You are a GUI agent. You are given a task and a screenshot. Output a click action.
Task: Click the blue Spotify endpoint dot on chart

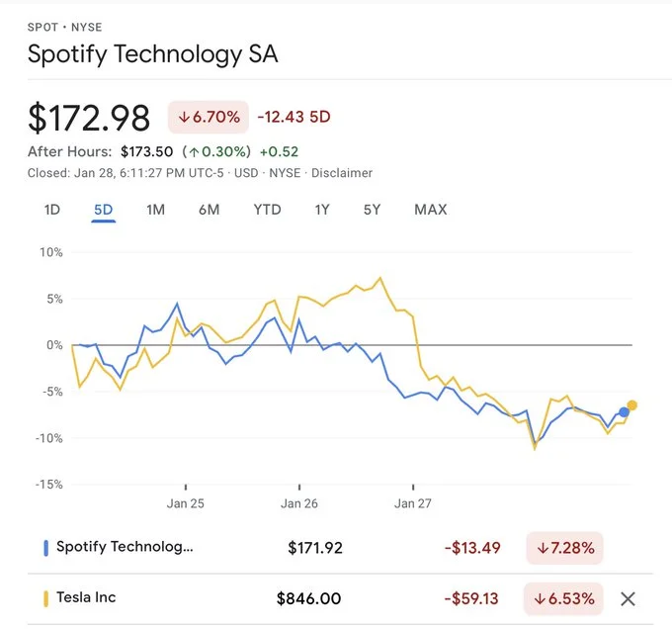(624, 412)
